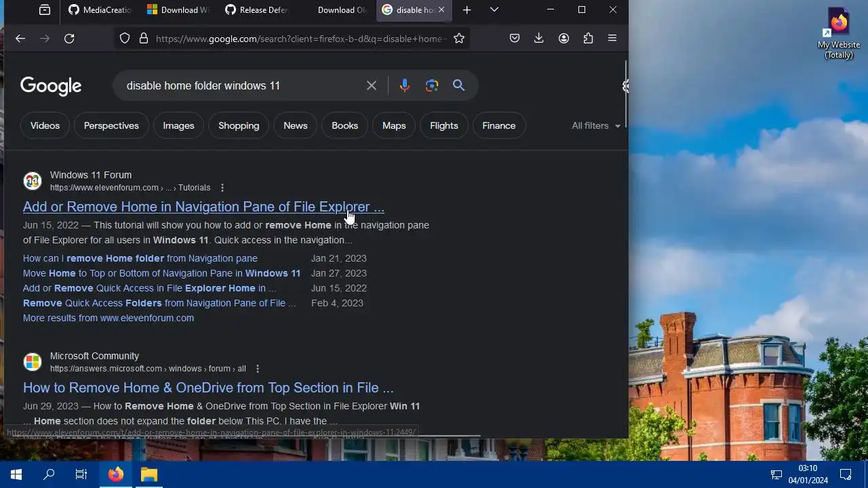Reload the current page

click(x=69, y=39)
